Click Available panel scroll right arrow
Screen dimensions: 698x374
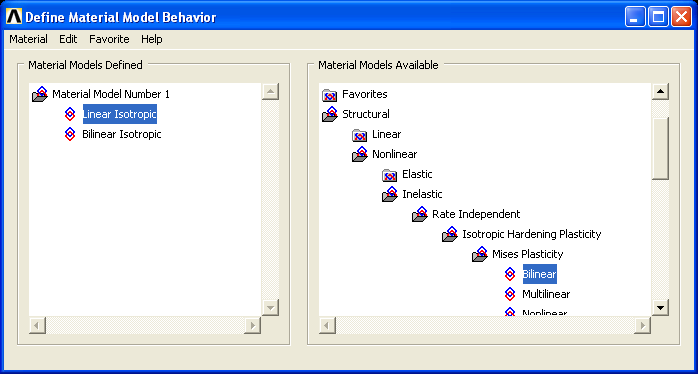(x=641, y=325)
